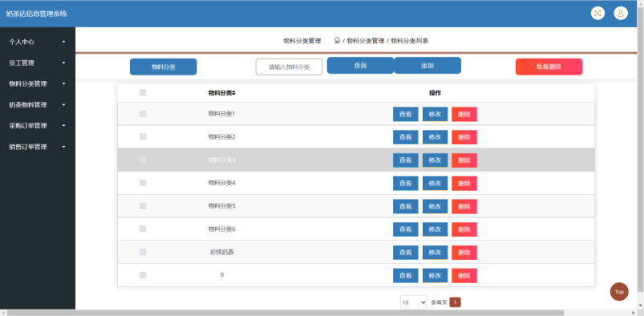The height and width of the screenshot is (316, 644).
Task: Click 物料分类管理 in the breadcrumb
Action: click(366, 41)
